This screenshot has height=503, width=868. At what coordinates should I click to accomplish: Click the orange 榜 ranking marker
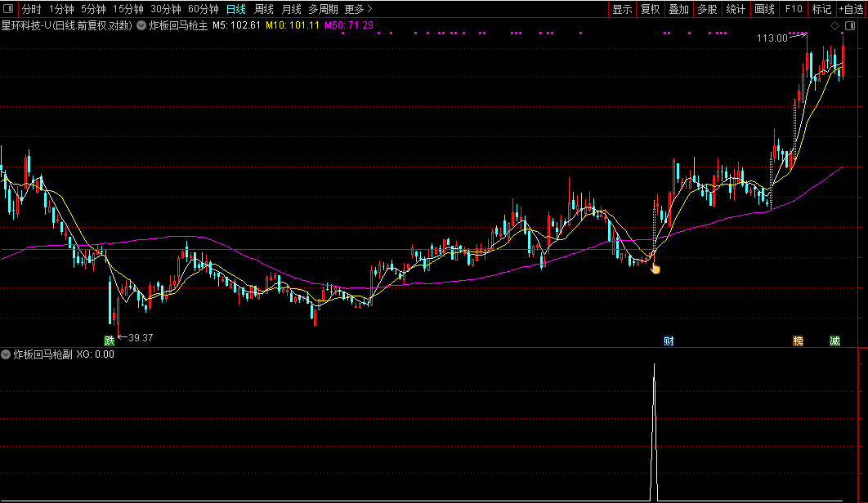798,341
